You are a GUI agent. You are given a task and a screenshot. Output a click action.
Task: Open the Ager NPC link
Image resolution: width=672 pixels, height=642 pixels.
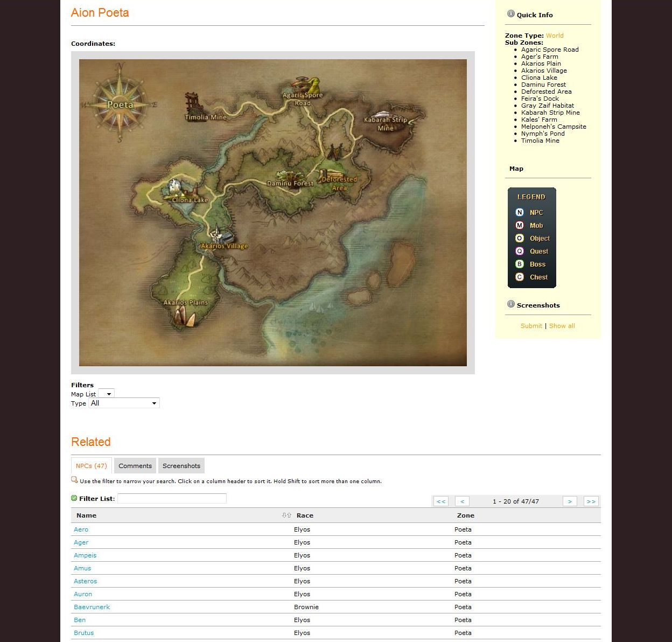pyautogui.click(x=81, y=542)
